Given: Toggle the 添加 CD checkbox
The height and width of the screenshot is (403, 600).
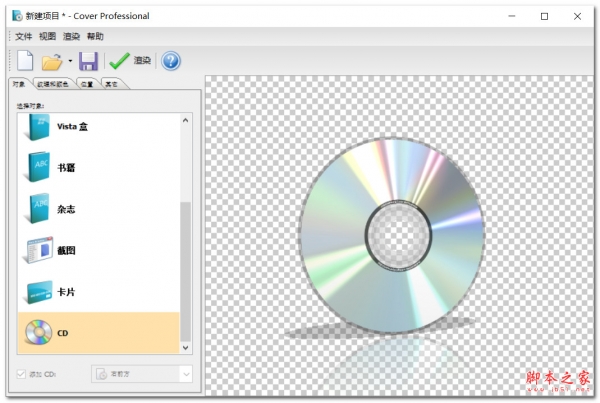Looking at the screenshot, I should [21, 374].
